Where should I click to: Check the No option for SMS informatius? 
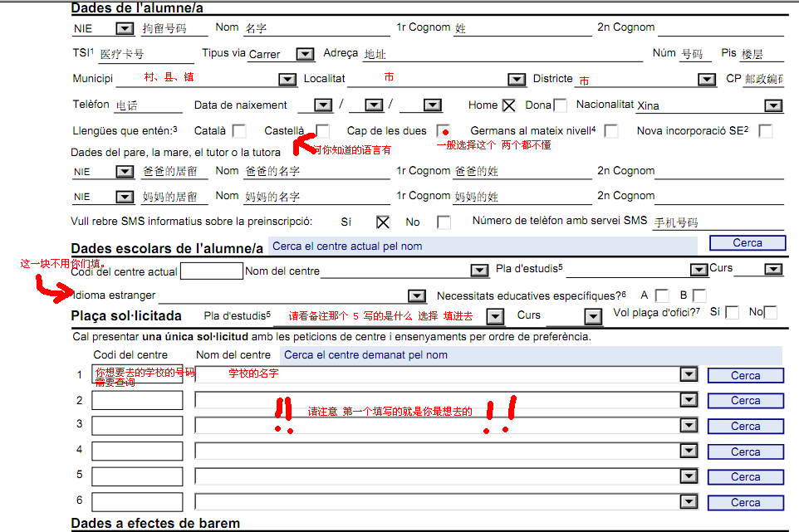[443, 222]
